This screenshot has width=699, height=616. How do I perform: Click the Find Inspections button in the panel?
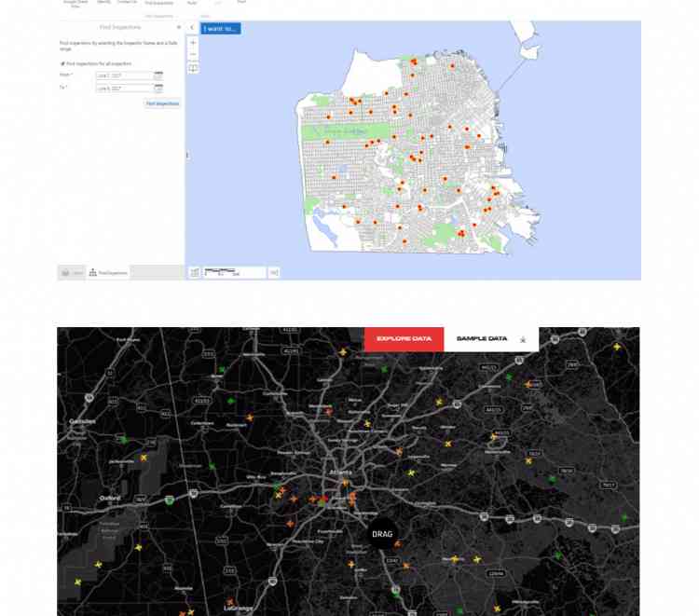tap(162, 103)
